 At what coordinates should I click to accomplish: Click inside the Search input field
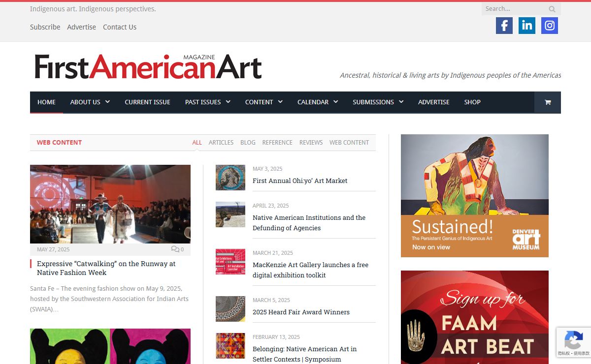pos(514,9)
